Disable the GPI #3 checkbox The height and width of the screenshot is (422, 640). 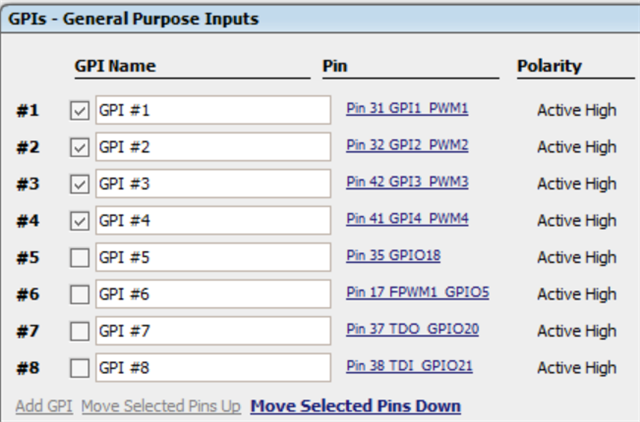coord(80,184)
